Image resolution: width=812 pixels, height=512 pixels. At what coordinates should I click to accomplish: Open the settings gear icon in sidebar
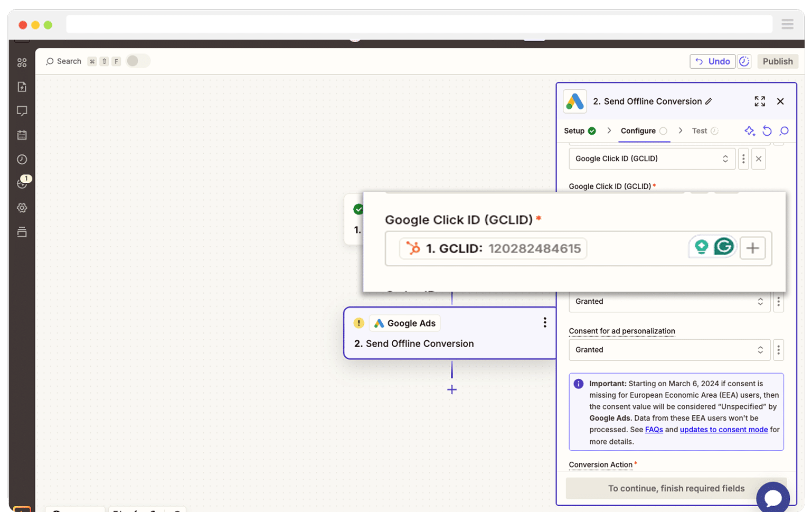(x=22, y=208)
